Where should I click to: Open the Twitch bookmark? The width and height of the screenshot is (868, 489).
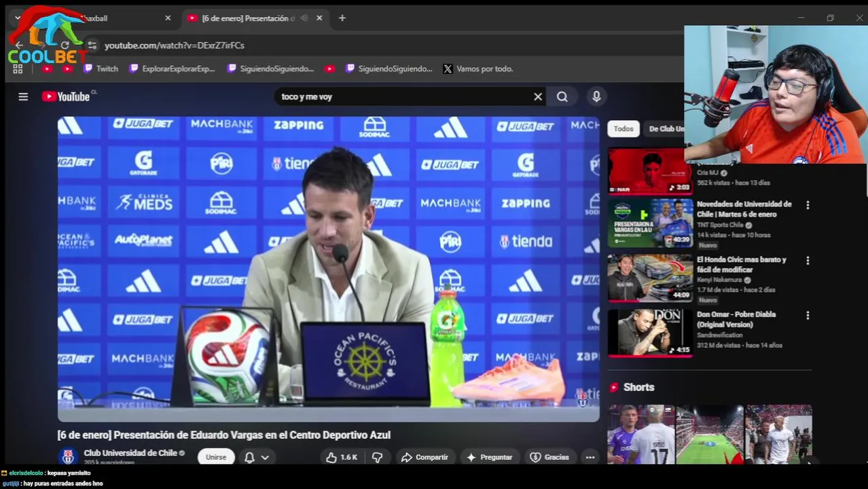tap(101, 69)
